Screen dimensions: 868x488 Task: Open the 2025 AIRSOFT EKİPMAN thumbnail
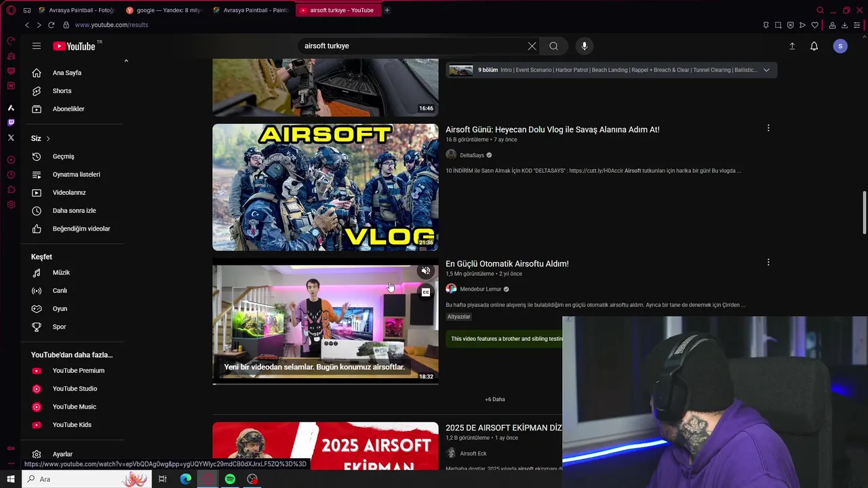tap(325, 446)
